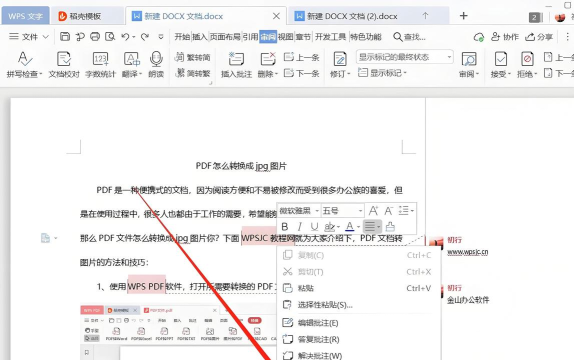
Task: Open the 视图 ribbon tab
Action: (x=286, y=37)
